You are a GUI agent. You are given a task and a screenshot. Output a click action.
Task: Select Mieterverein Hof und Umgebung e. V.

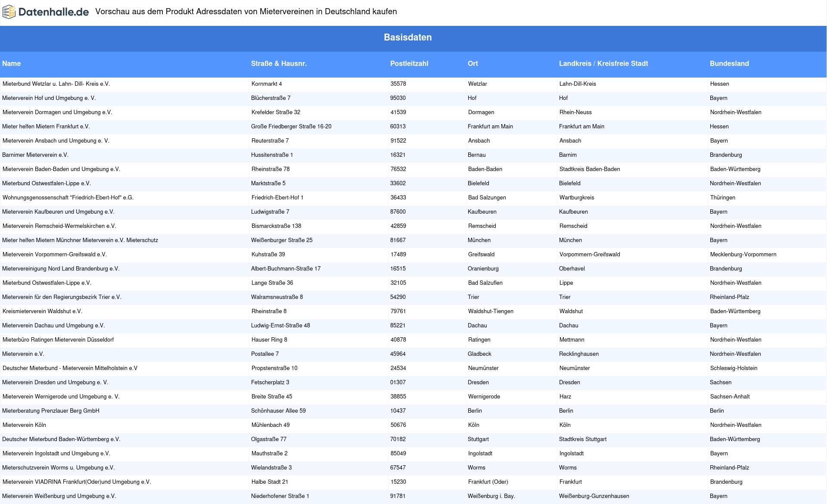click(x=49, y=98)
